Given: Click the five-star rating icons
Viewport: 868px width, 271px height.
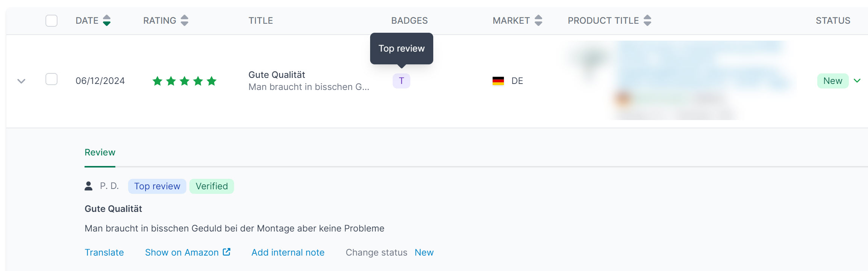Looking at the screenshot, I should point(184,81).
